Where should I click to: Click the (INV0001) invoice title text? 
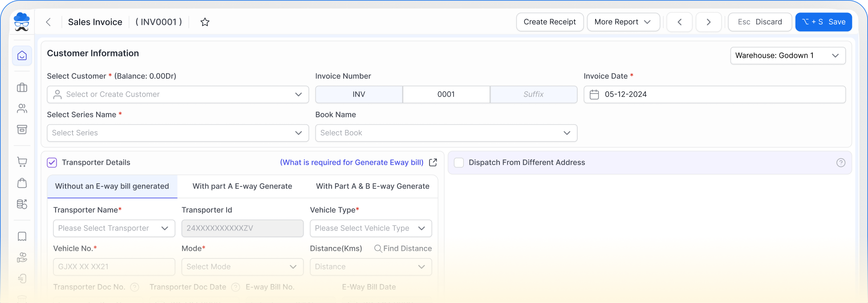[158, 22]
